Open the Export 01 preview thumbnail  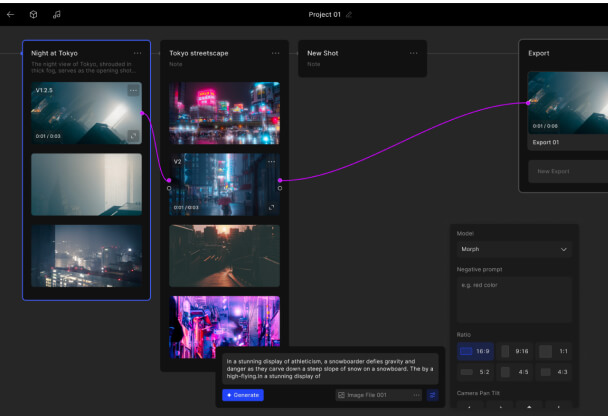click(568, 103)
